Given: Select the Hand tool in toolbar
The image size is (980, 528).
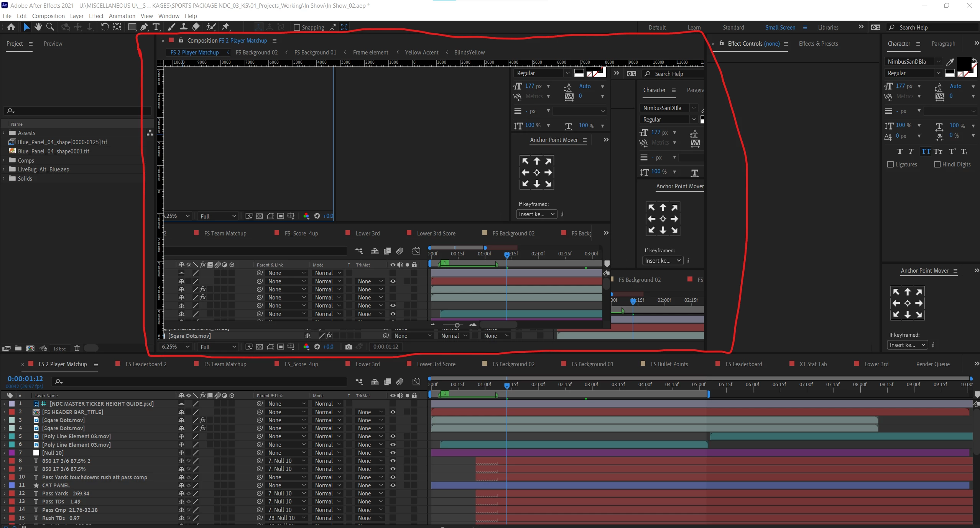Looking at the screenshot, I should point(38,27).
